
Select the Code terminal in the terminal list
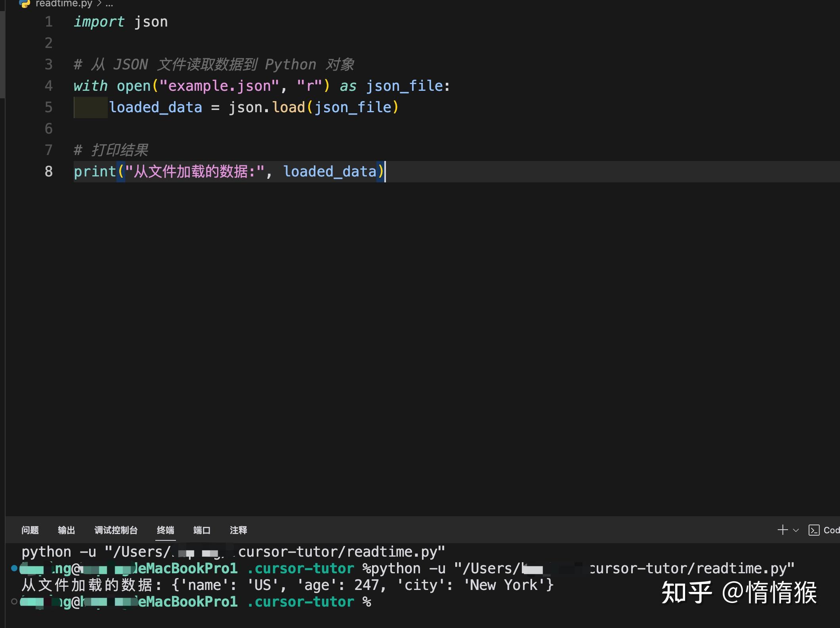831,530
